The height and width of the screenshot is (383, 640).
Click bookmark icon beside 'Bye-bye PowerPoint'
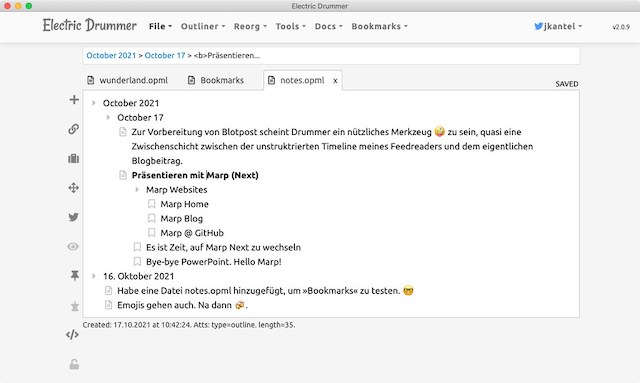pos(137,262)
